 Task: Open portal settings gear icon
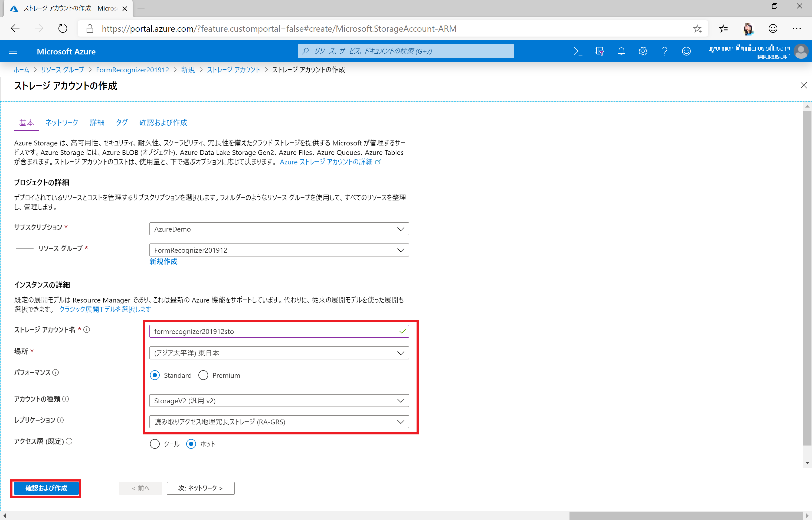point(643,51)
